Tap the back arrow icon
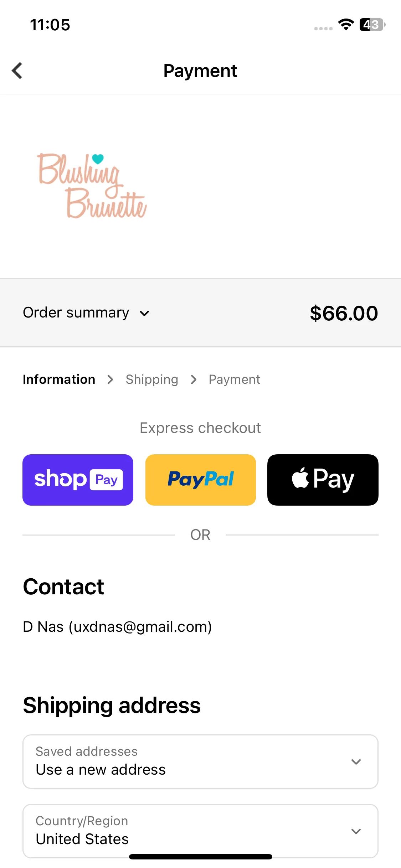Image resolution: width=401 pixels, height=868 pixels. pyautogui.click(x=17, y=71)
